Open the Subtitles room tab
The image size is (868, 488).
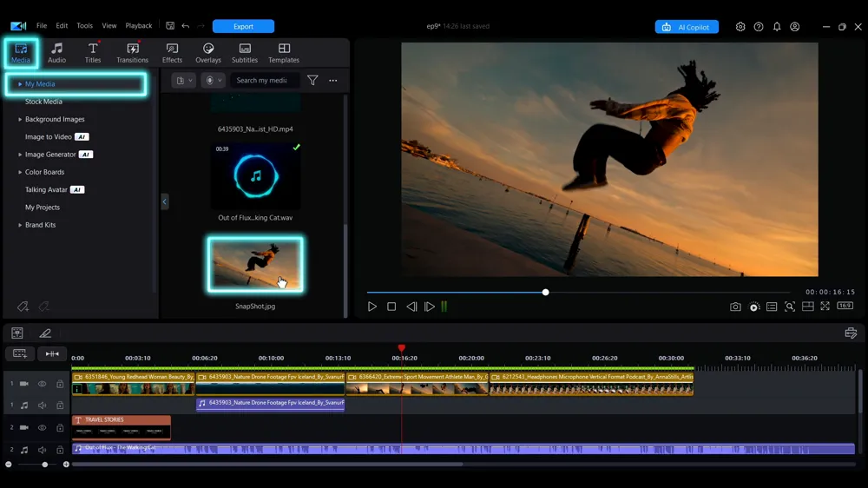pyautogui.click(x=245, y=53)
